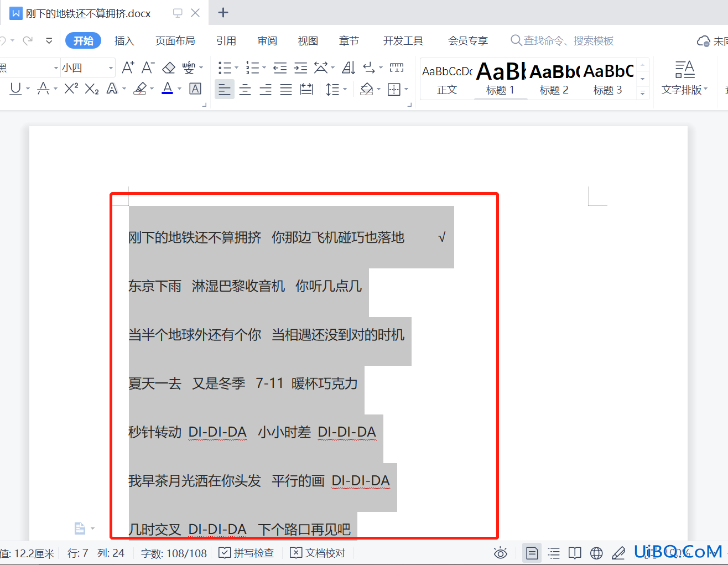Apply 标题 3 style

coord(608,79)
